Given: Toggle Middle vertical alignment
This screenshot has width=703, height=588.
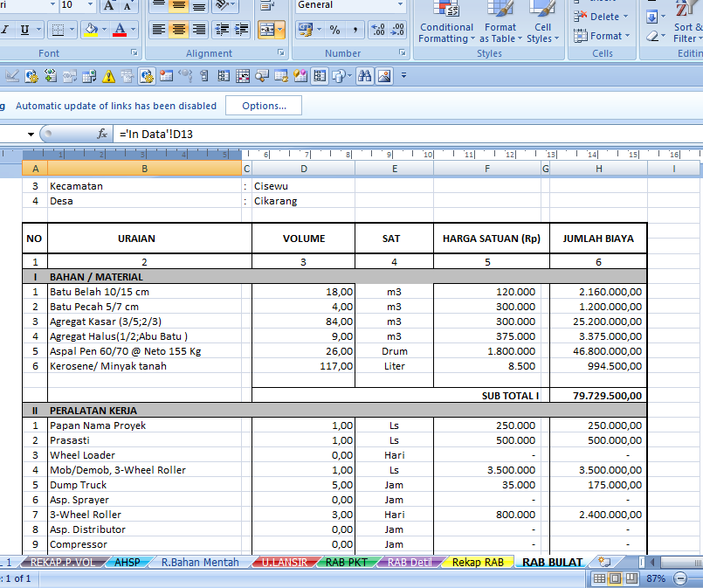Looking at the screenshot, I should [178, 5].
